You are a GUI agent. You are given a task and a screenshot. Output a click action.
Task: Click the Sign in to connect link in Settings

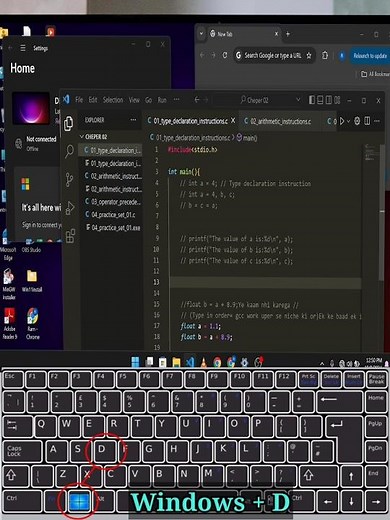click(41, 225)
